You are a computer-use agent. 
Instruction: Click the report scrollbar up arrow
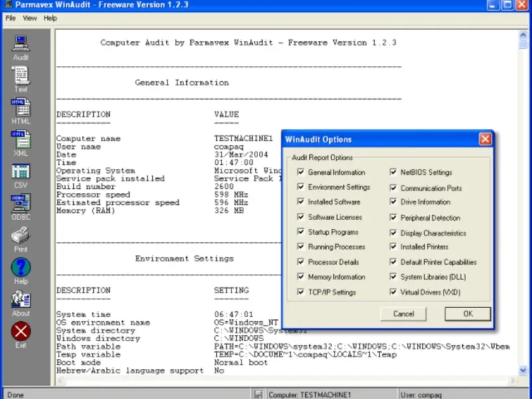pos(523,35)
